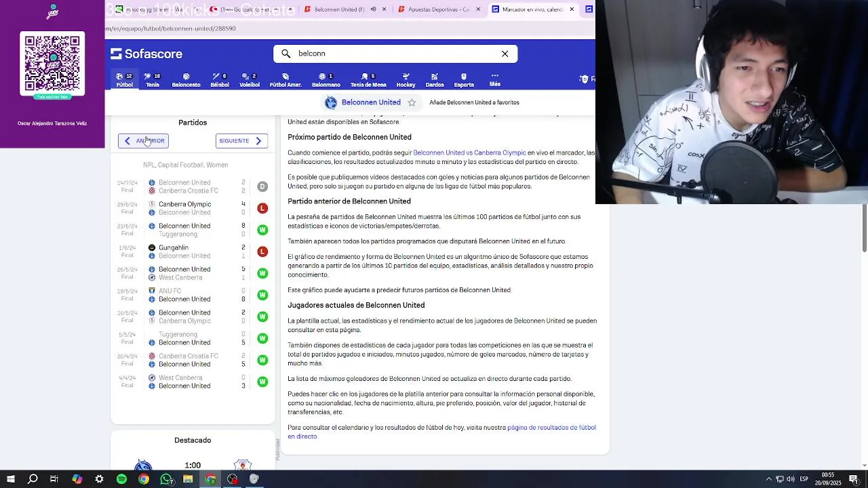
Task: Open Belconnen United vs Canberra Olympic link
Action: point(469,152)
